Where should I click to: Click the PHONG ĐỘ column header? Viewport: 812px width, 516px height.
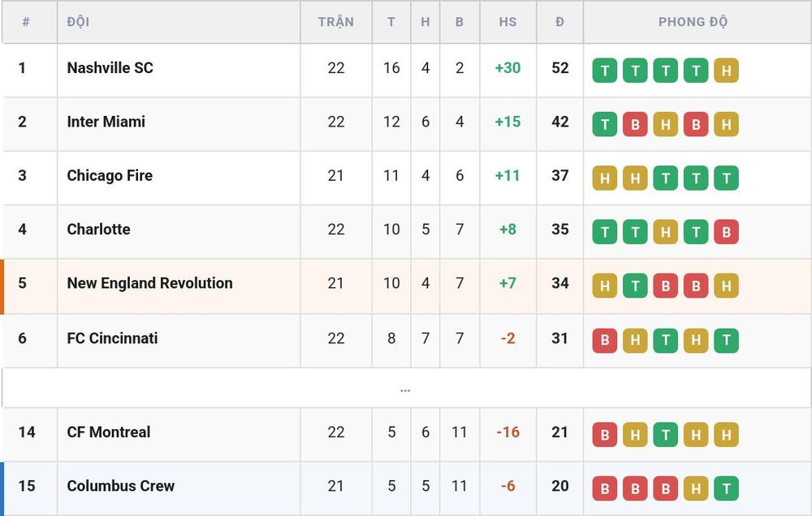click(693, 22)
